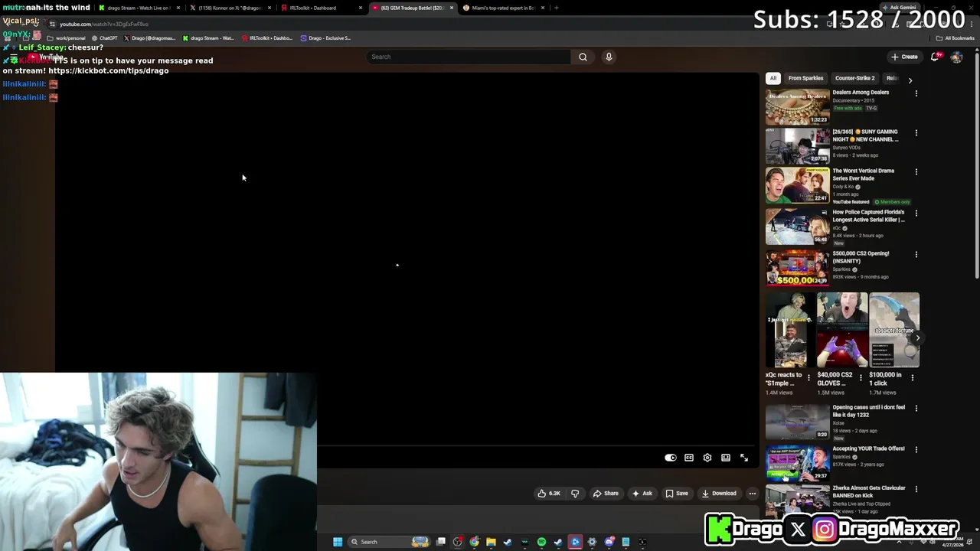Click the Download button
This screenshot has width=980, height=551.
point(719,494)
